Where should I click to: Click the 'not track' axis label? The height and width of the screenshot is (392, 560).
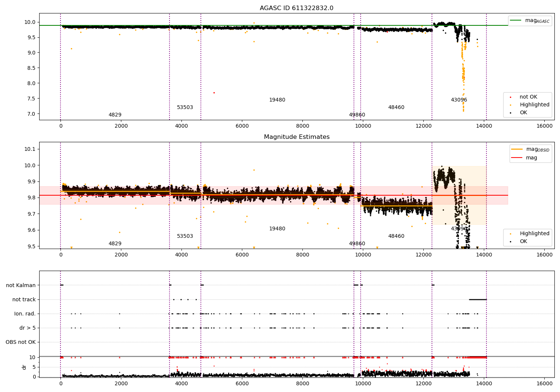pos(24,300)
